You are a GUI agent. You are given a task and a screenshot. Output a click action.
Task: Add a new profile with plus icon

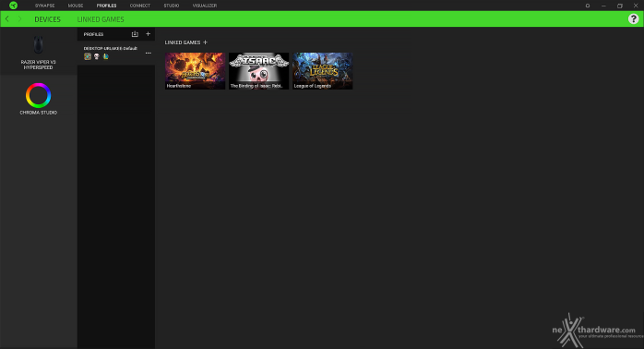tap(149, 34)
